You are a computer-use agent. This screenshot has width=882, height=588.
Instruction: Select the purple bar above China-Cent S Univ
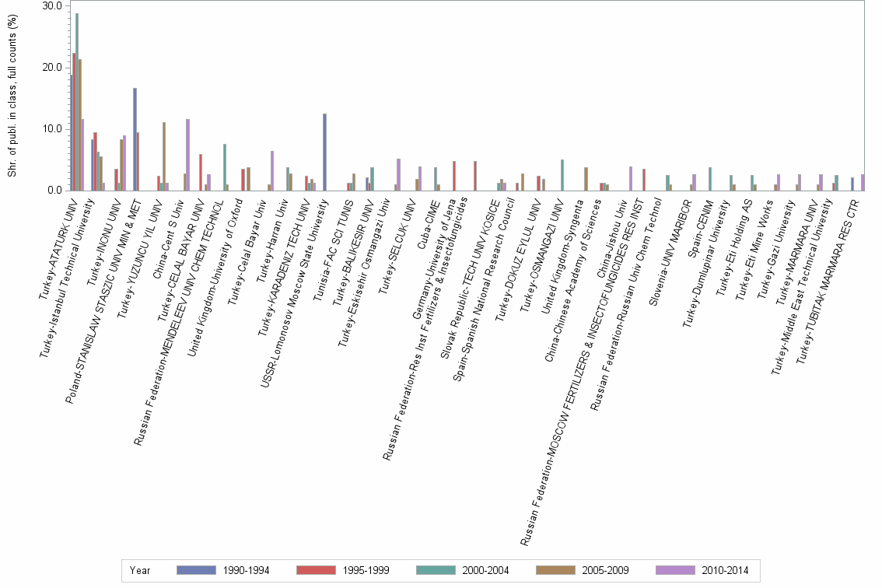[x=188, y=156]
